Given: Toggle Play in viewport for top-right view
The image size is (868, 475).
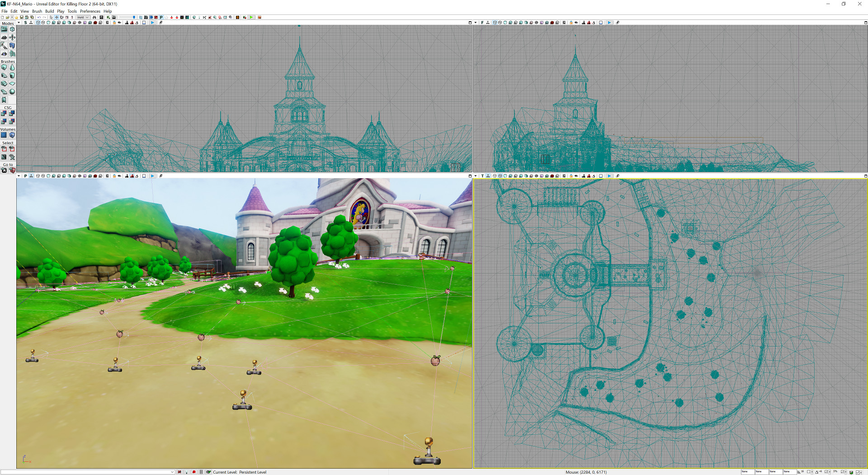Looking at the screenshot, I should click(x=609, y=23).
